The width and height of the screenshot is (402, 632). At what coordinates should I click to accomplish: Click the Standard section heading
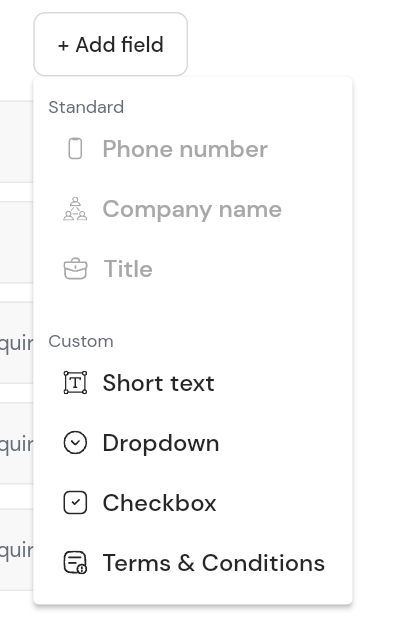[86, 107]
